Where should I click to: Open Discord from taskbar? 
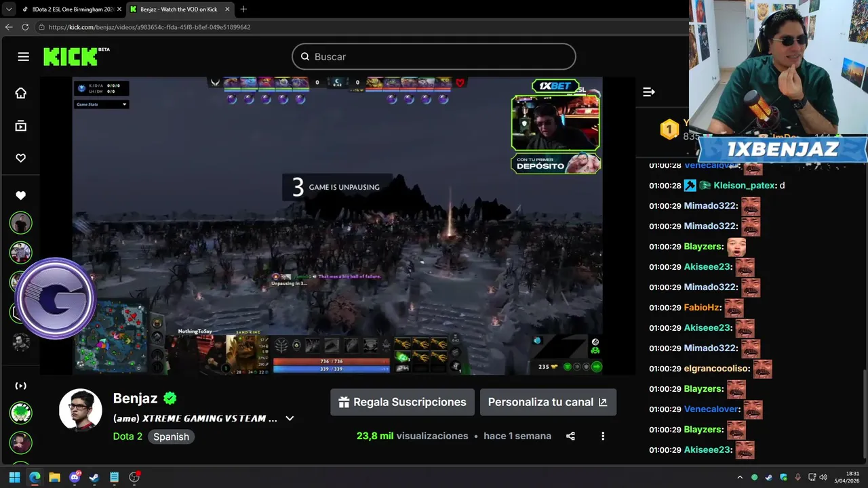pyautogui.click(x=75, y=477)
